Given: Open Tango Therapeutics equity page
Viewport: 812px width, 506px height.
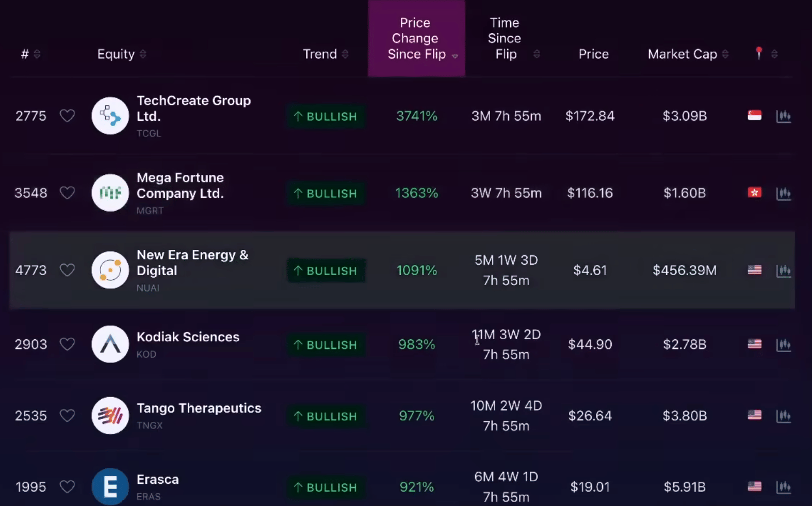Looking at the screenshot, I should pos(199,408).
